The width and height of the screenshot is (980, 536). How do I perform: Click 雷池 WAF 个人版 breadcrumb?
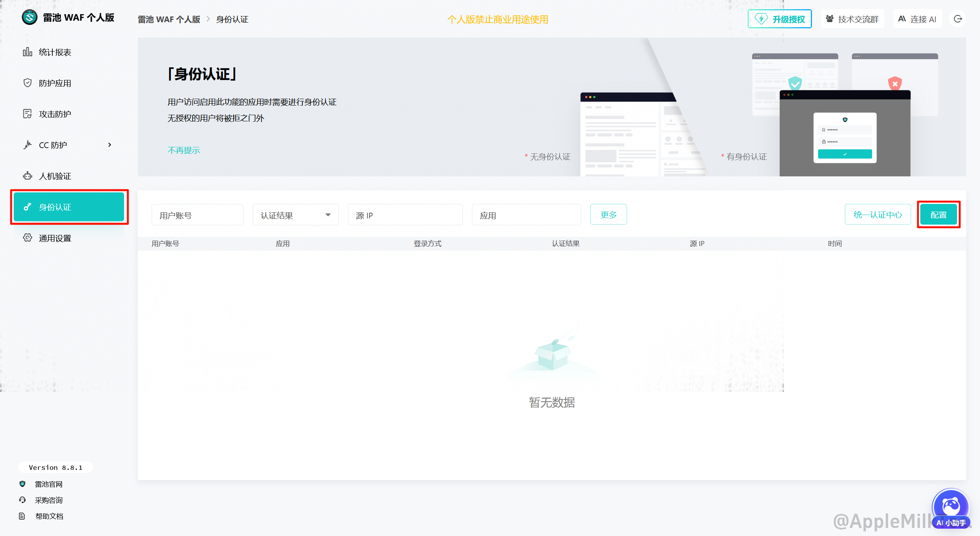tap(169, 20)
